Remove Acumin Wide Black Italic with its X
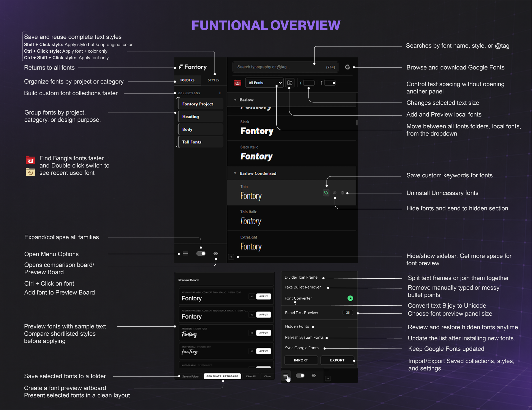The image size is (532, 410). click(x=252, y=315)
